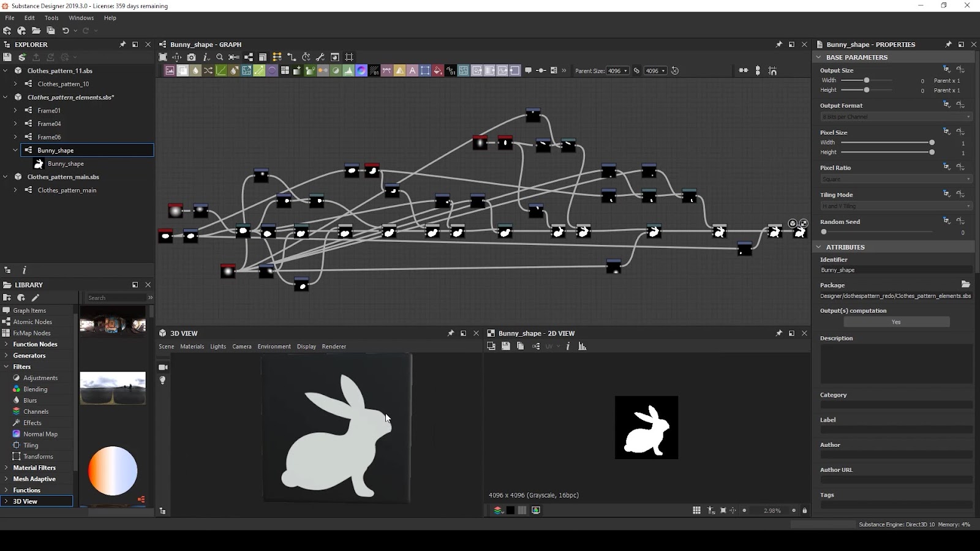
Task: Toggle the tiling grid in 2D View
Action: [696, 511]
